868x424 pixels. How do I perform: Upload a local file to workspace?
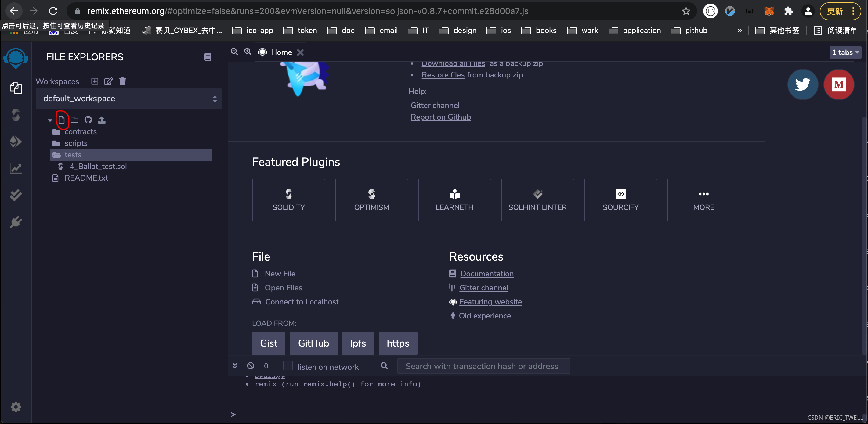[x=102, y=120]
